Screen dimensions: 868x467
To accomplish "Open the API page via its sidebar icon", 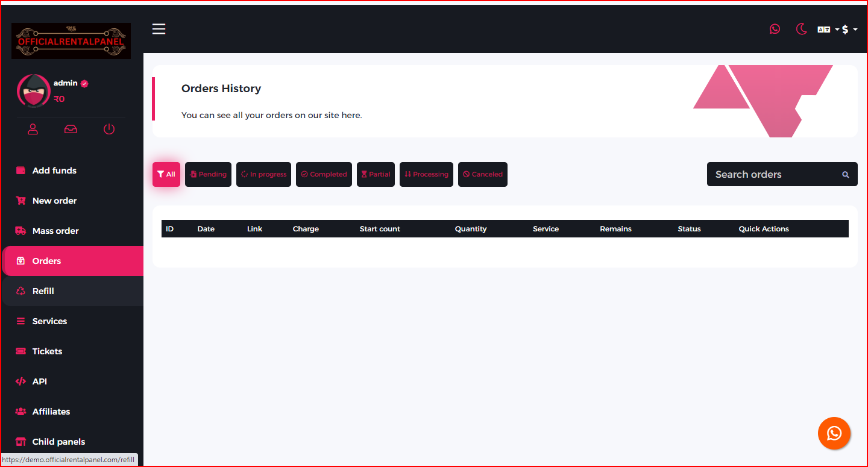I will tap(20, 381).
